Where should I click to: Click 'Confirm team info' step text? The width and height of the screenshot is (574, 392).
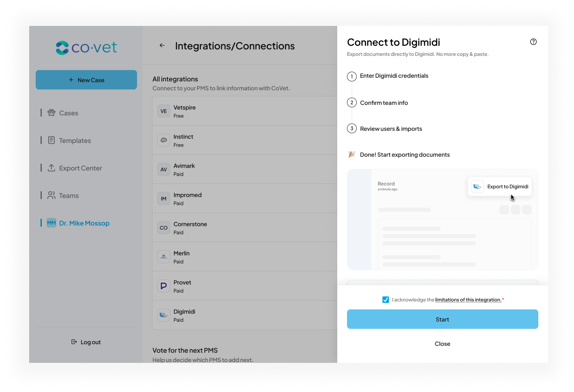pyautogui.click(x=384, y=103)
